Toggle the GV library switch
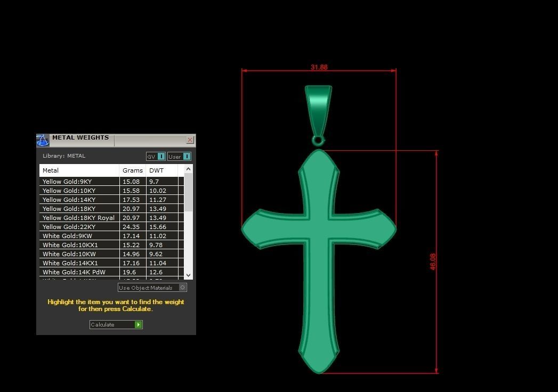Screen dimensions: 558x392 (156, 157)
